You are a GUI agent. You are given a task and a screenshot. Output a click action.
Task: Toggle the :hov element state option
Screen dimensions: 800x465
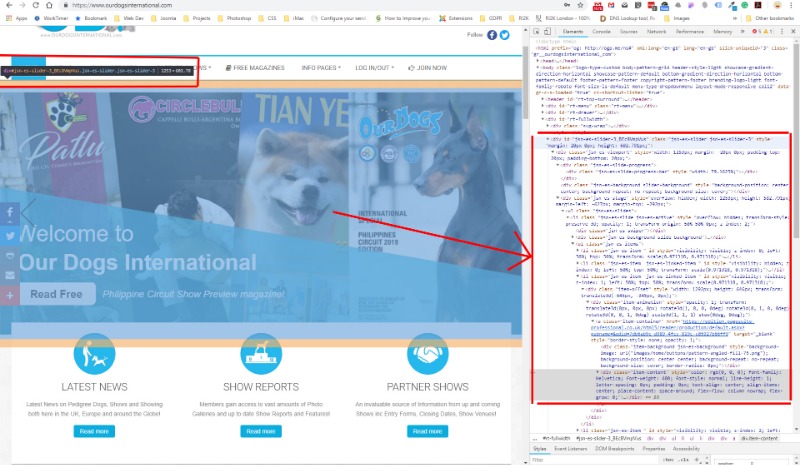[x=668, y=459]
